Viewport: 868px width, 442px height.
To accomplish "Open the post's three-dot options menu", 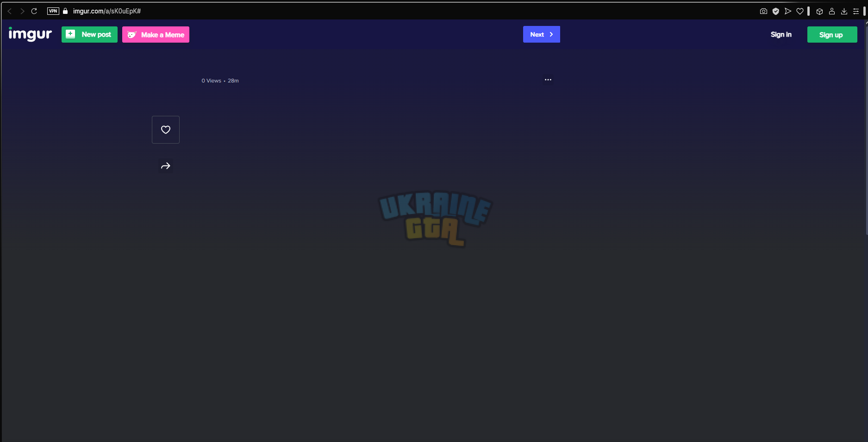I will (x=548, y=80).
